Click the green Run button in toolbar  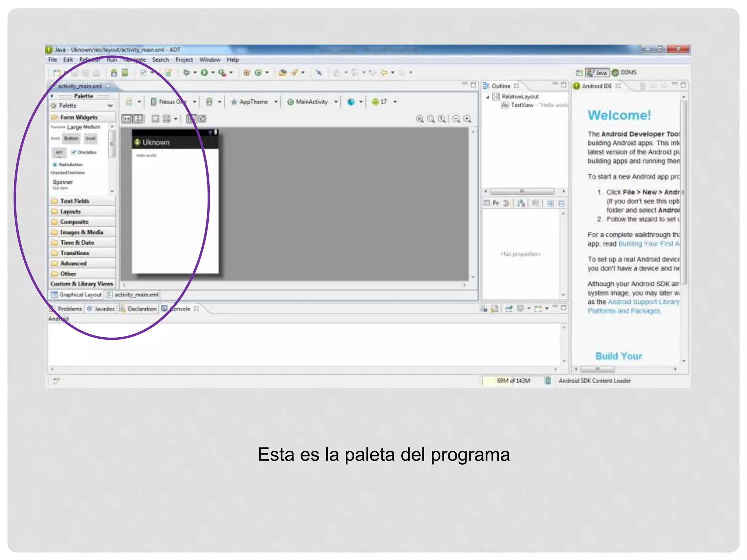coord(204,73)
